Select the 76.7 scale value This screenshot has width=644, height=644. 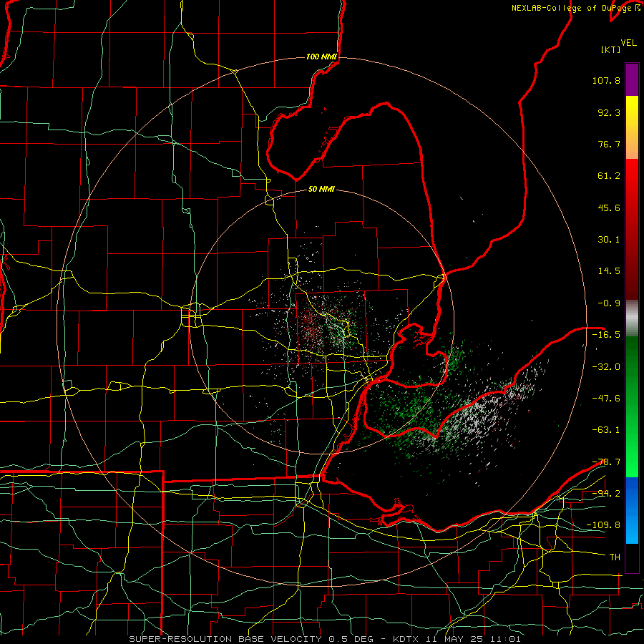609,144
